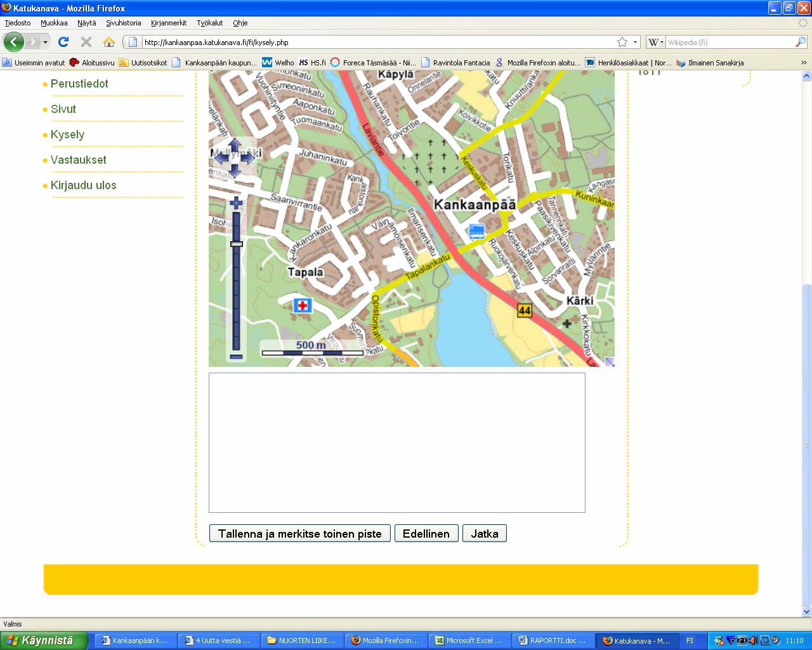Open the Perustiedot sidebar link

click(79, 84)
